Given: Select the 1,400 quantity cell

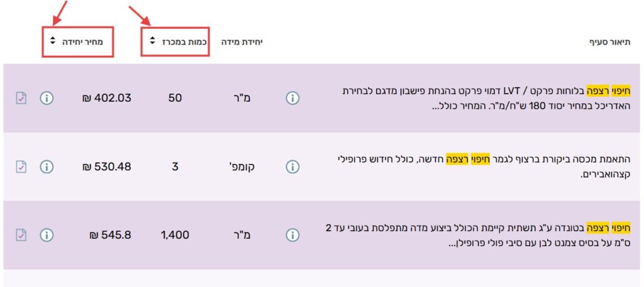Looking at the screenshot, I should (175, 235).
